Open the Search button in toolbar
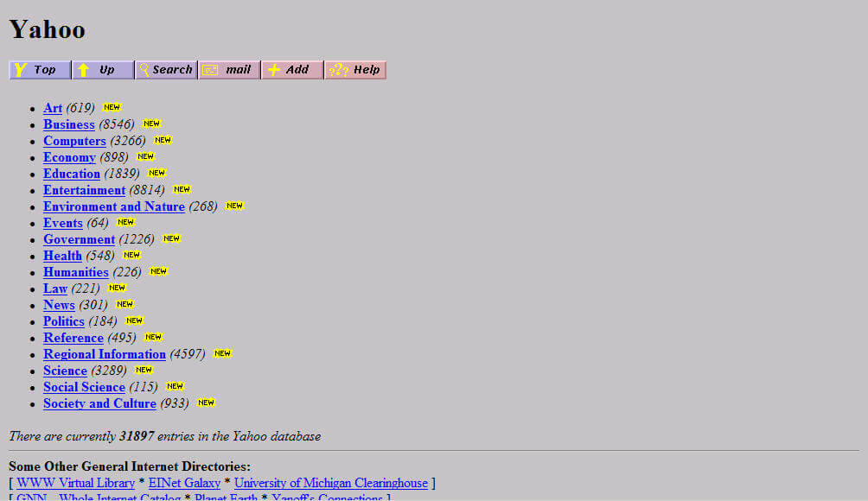The width and height of the screenshot is (868, 501). click(x=166, y=70)
